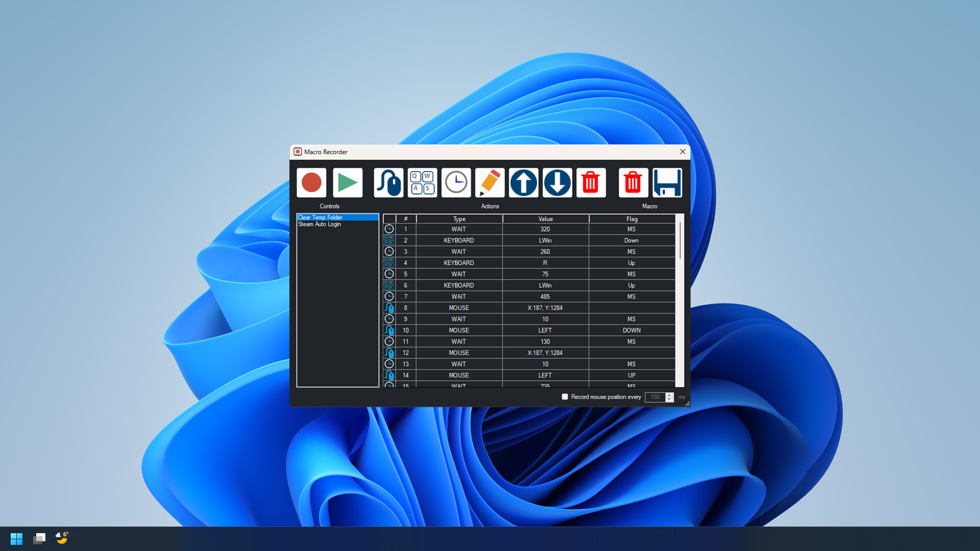
Task: Select the Steam Auto Login macro
Action: coord(320,224)
